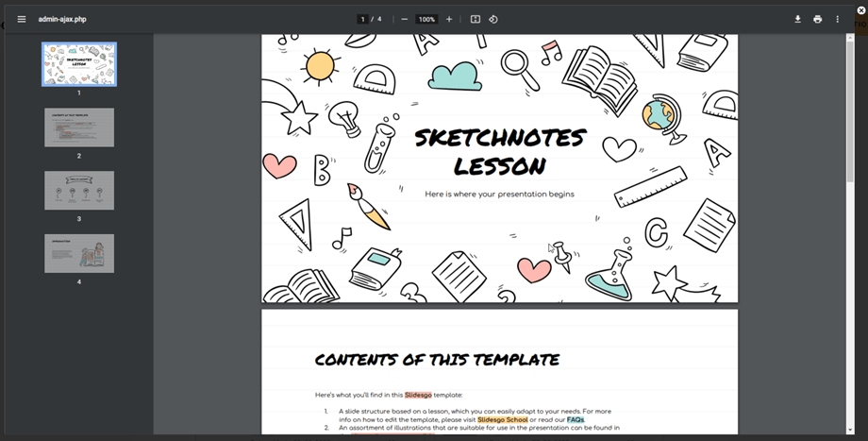This screenshot has height=441, width=868.
Task: Download the PDF file
Action: point(797,19)
